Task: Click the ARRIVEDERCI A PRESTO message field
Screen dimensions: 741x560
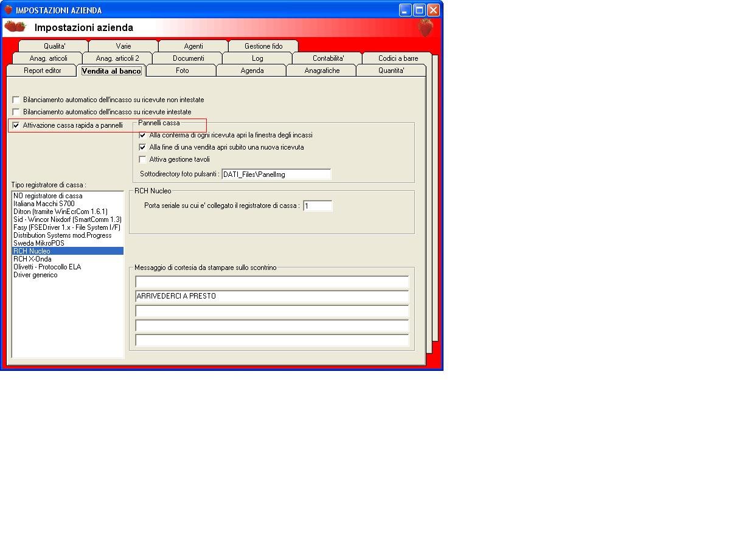Action: click(x=272, y=297)
